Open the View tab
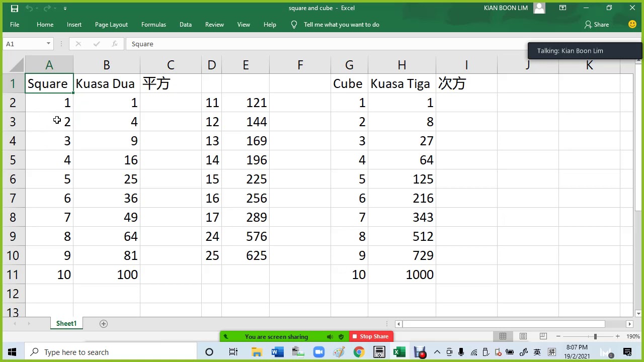 244,25
